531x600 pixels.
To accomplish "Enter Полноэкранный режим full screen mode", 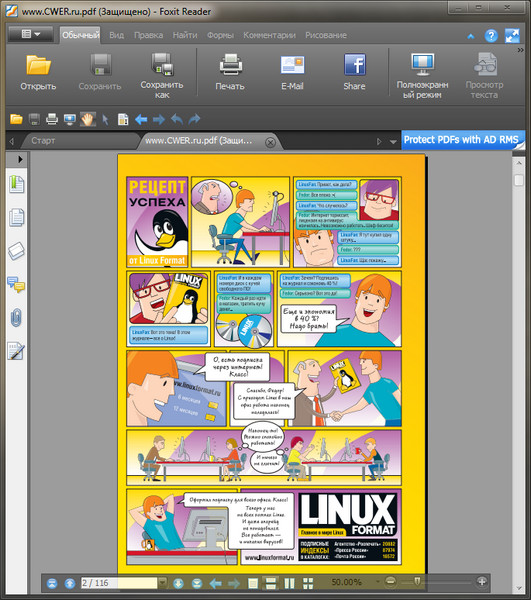I will coord(422,76).
